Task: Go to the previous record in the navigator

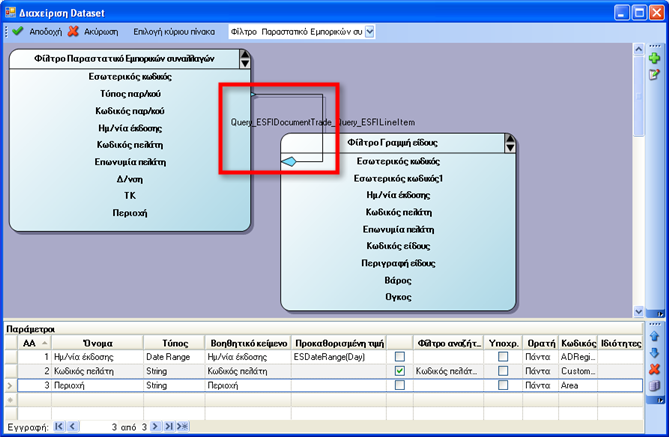Action: [x=73, y=426]
